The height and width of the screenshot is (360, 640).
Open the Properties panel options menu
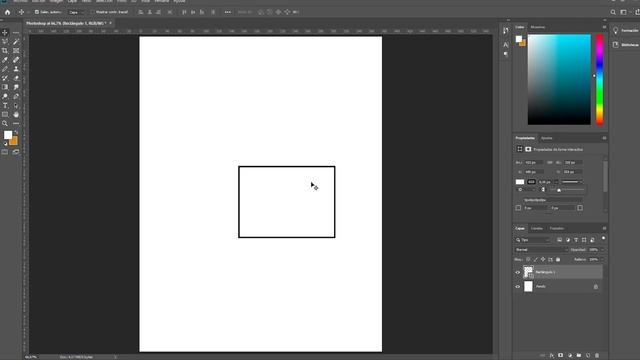coord(604,138)
